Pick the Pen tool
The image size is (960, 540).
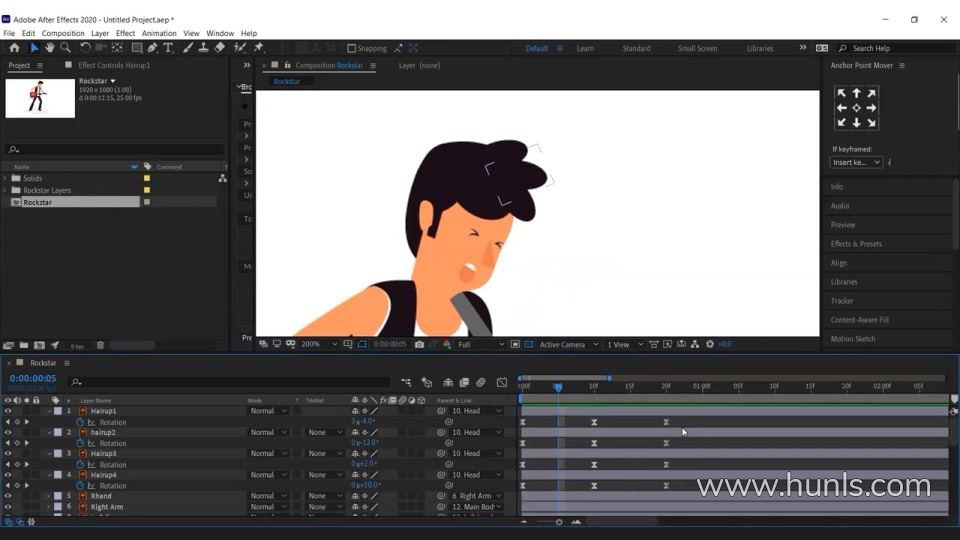(152, 48)
